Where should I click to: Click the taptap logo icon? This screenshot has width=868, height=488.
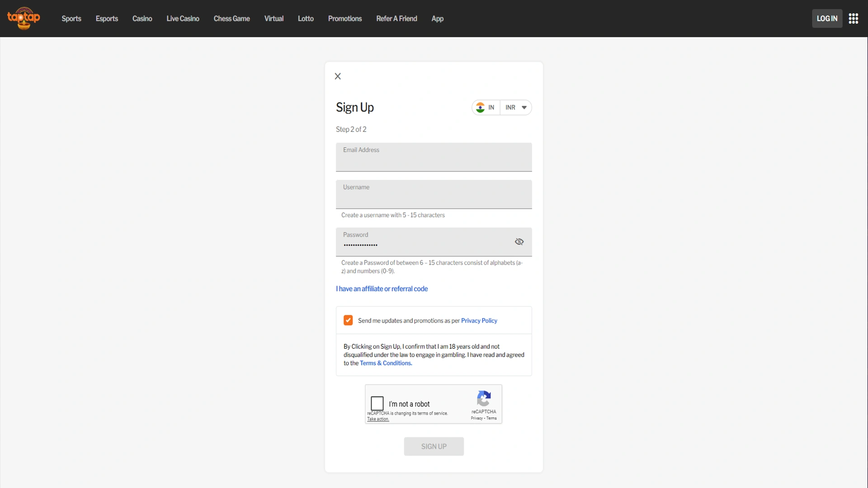click(x=24, y=18)
